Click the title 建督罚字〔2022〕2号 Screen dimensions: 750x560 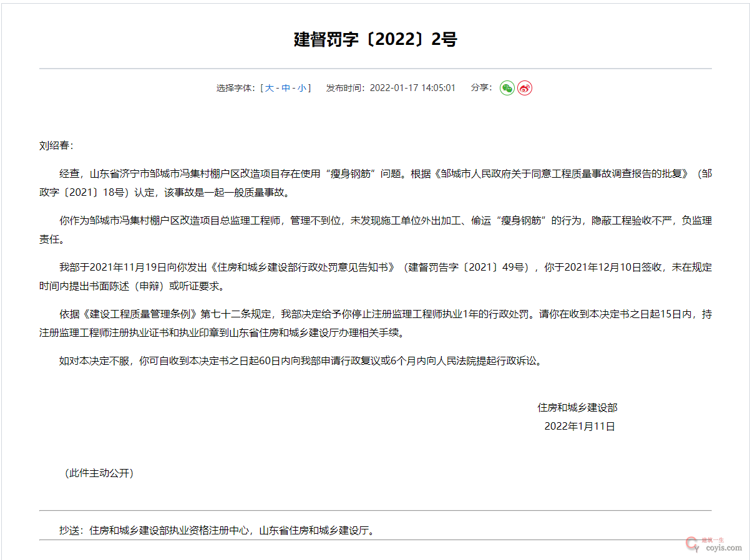(375, 39)
